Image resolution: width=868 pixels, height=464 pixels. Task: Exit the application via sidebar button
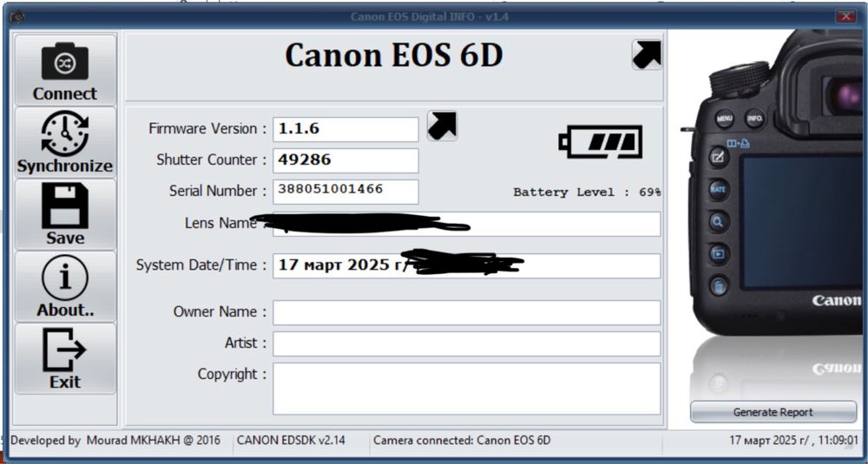[x=65, y=358]
